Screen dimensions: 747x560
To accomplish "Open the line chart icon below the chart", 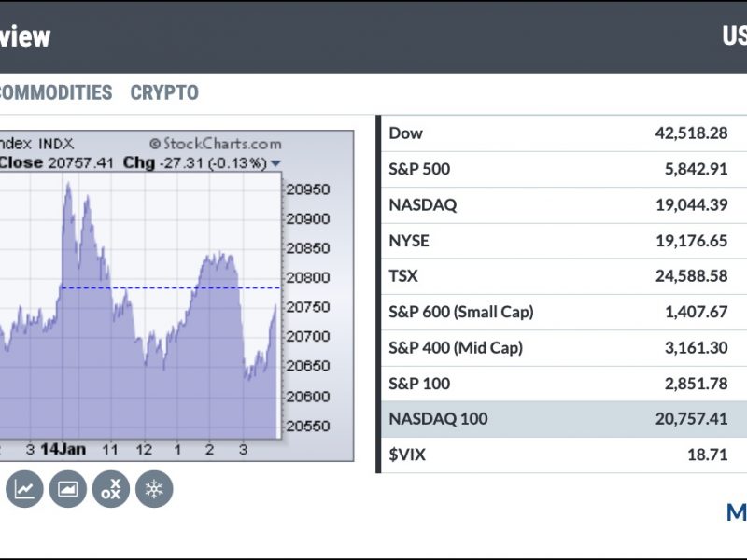I will [x=24, y=488].
